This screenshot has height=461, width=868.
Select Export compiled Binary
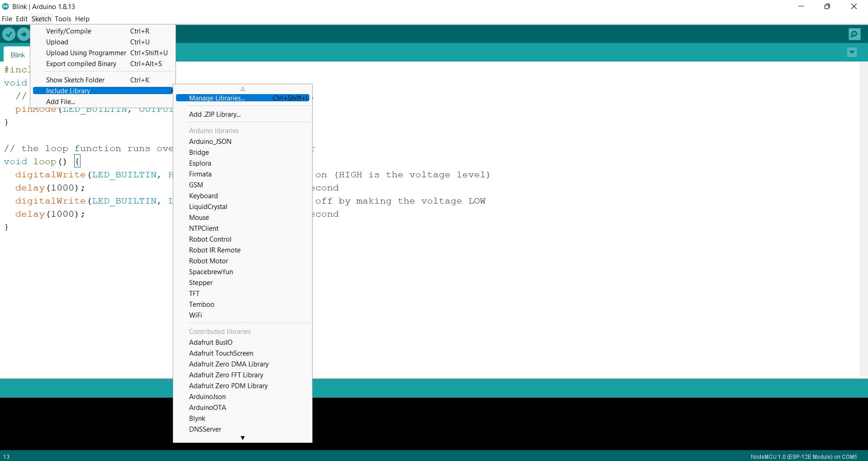(103, 64)
